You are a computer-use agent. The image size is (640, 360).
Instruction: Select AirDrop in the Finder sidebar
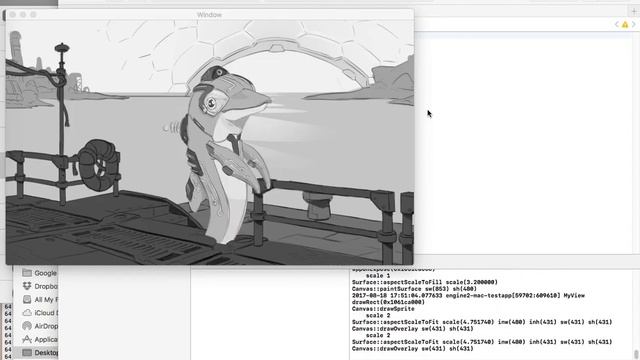click(39, 326)
